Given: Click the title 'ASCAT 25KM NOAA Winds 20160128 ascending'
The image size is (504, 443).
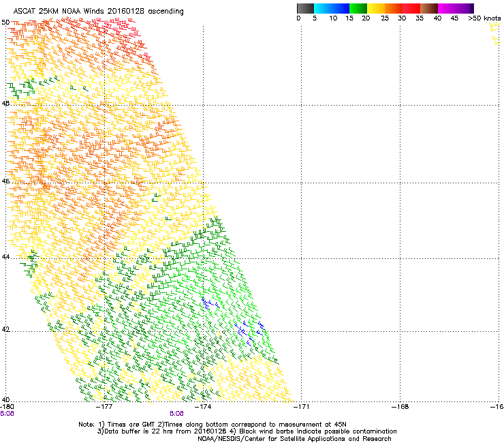Looking at the screenshot, I should 98,12.
